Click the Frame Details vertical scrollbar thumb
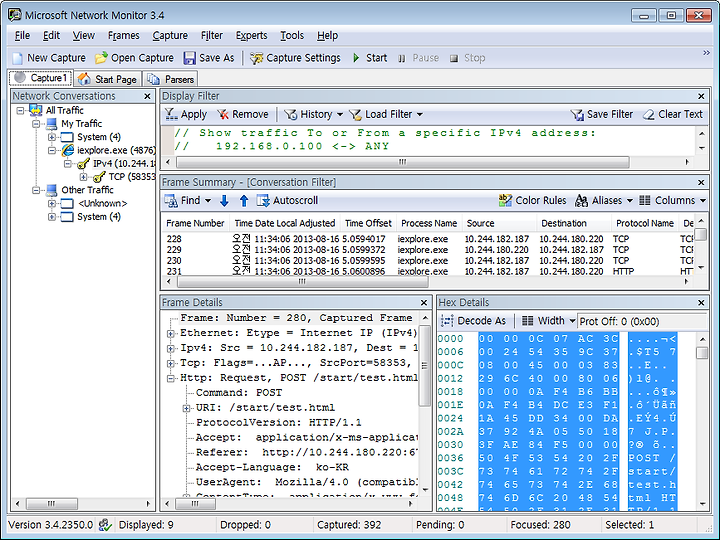The image size is (720, 540). point(424,366)
